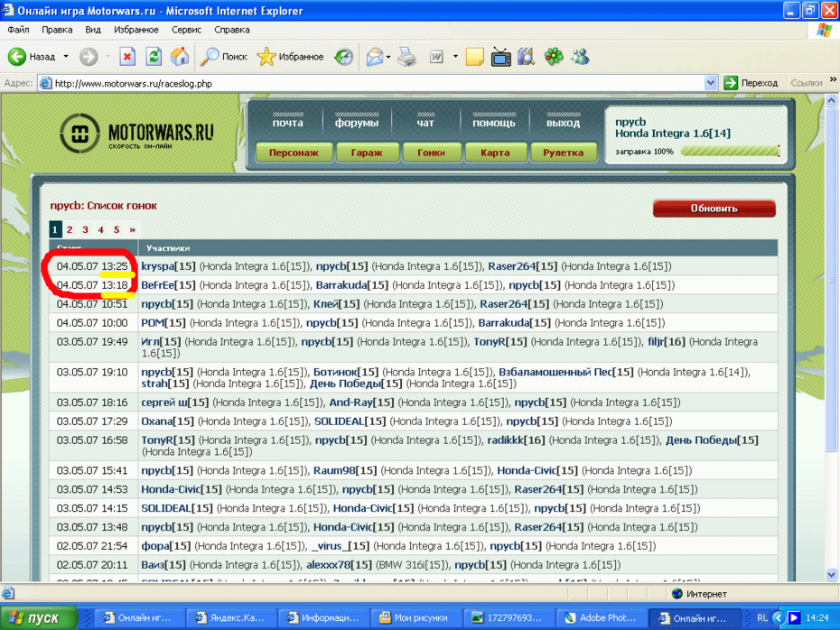Image resolution: width=840 pixels, height=630 pixels.
Task: Go to the Home page icon
Action: pos(180,57)
